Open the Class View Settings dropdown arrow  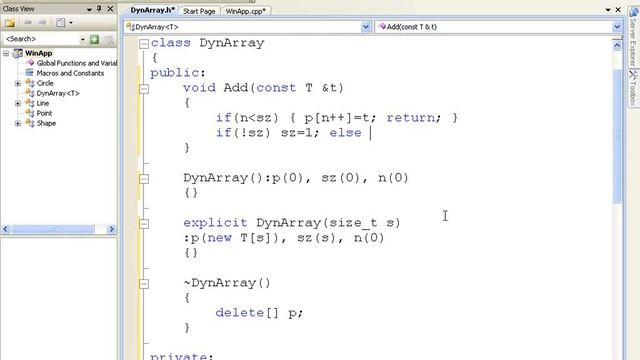[x=71, y=23]
